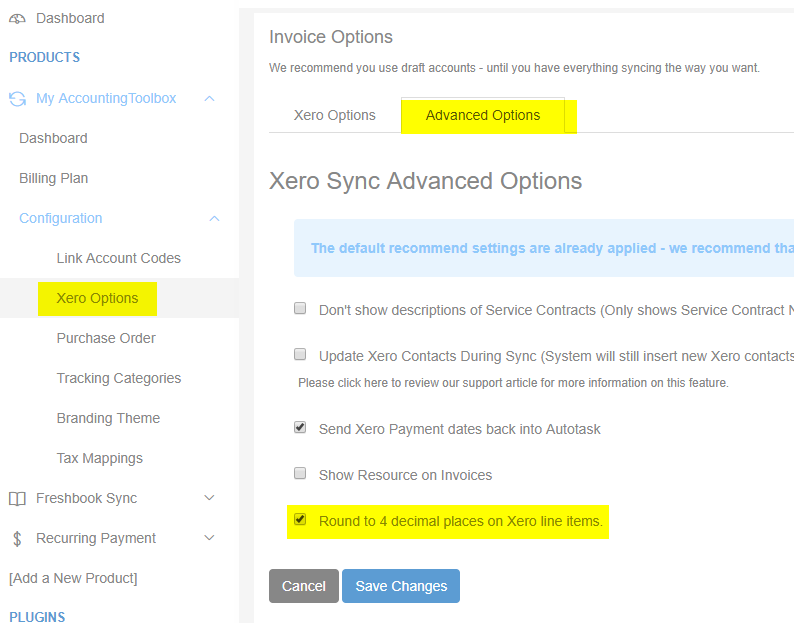
Task: Click the Invoice Options heading
Action: 331,37
